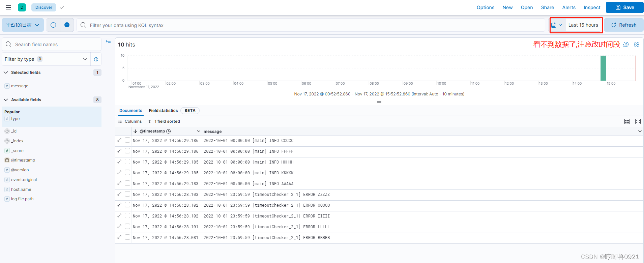Expand document row ERROR ZZZZZ
The image size is (644, 263).
pyautogui.click(x=119, y=194)
